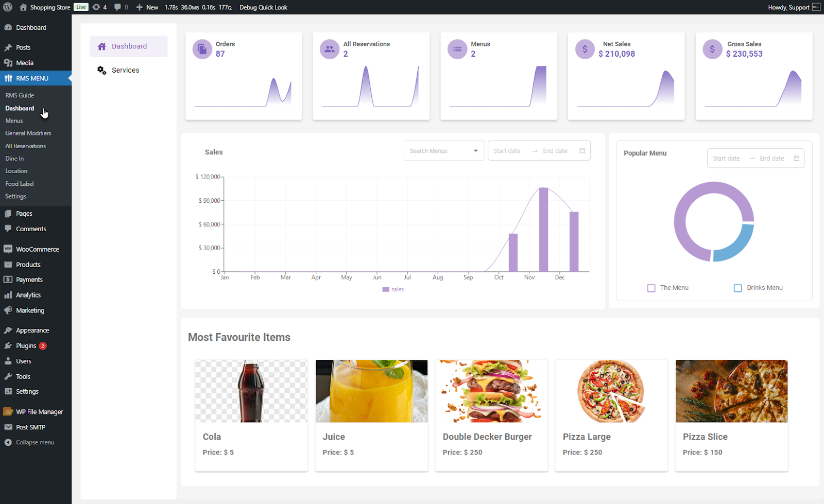This screenshot has width=824, height=504.
Task: Open the Cola product thumbnail
Action: (x=251, y=391)
